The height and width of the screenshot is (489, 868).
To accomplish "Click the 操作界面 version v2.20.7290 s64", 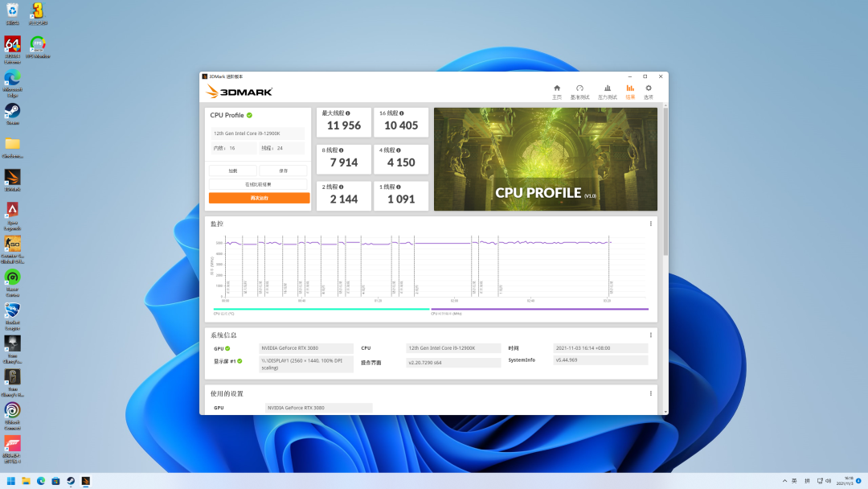I will [453, 363].
